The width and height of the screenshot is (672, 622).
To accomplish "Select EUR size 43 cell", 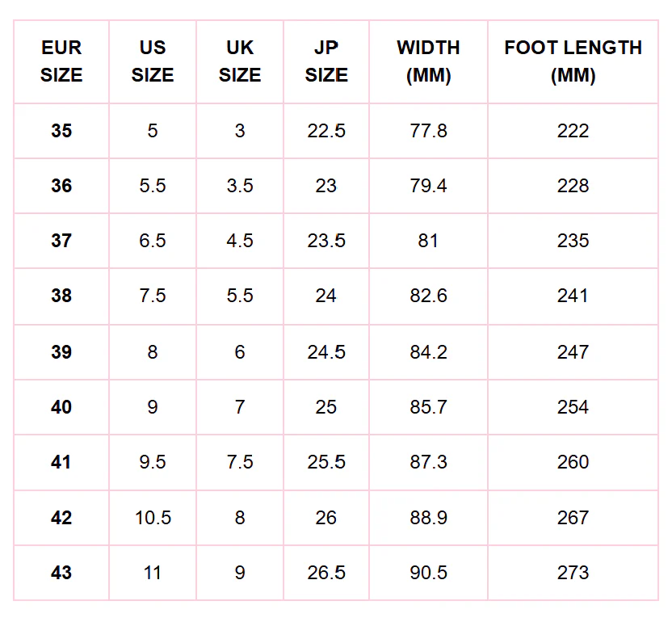I will [61, 573].
